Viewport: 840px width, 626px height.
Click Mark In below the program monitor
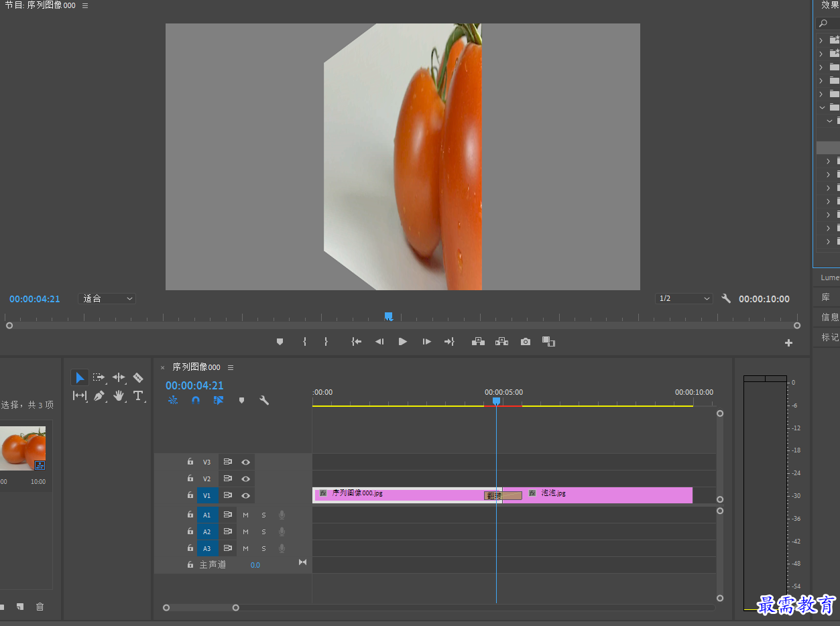[x=304, y=342]
